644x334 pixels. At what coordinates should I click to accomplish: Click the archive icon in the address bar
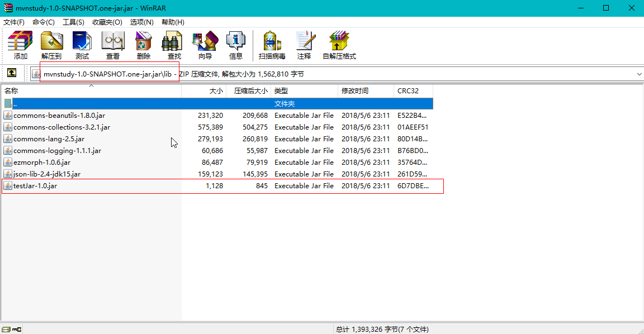(36, 74)
